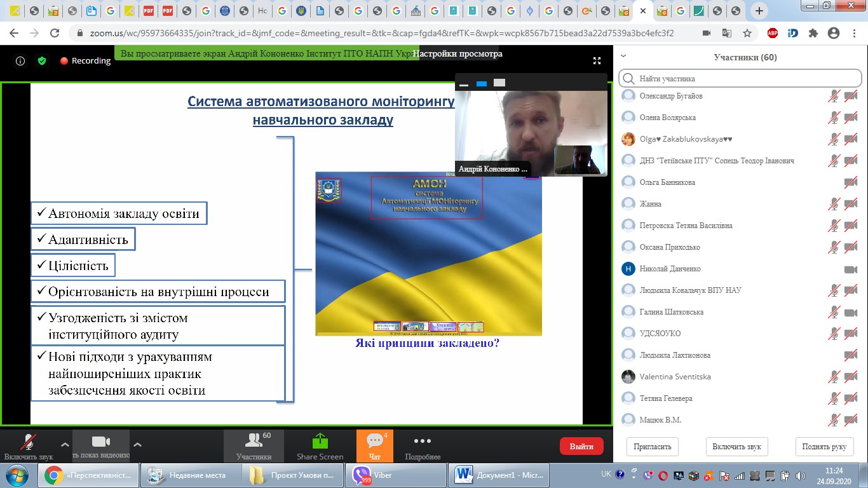
Task: Open a new browser tab
Action: point(759,11)
